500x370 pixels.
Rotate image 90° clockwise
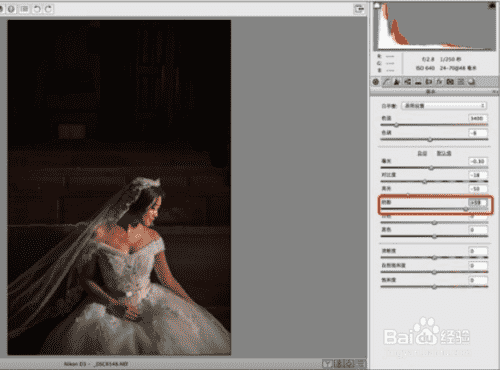[49, 9]
